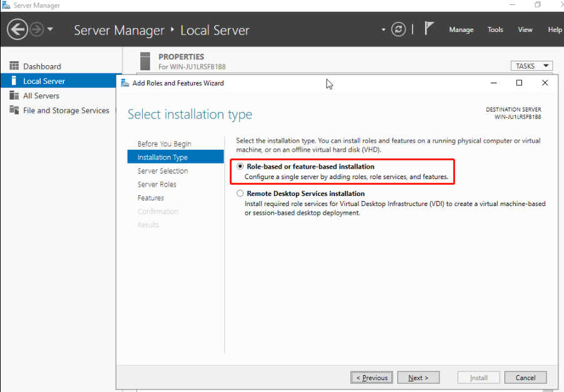Go to the Before You Begin step
Image resolution: width=564 pixels, height=392 pixels.
tap(165, 143)
